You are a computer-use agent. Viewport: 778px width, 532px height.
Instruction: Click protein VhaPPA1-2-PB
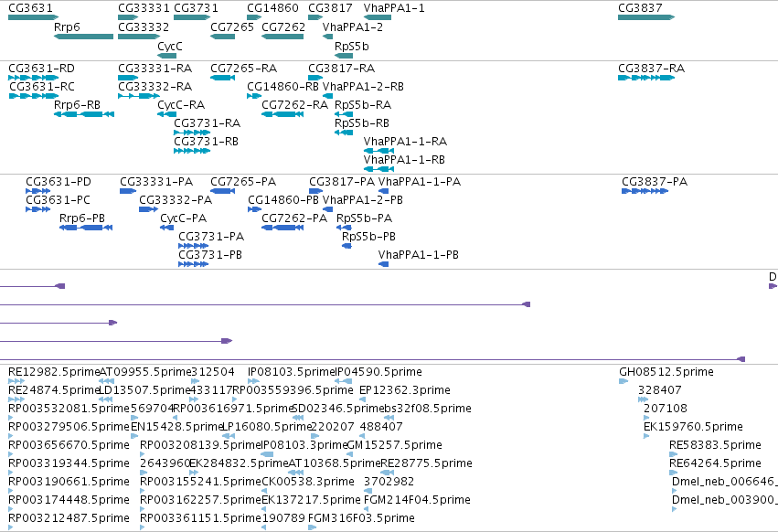click(x=363, y=199)
